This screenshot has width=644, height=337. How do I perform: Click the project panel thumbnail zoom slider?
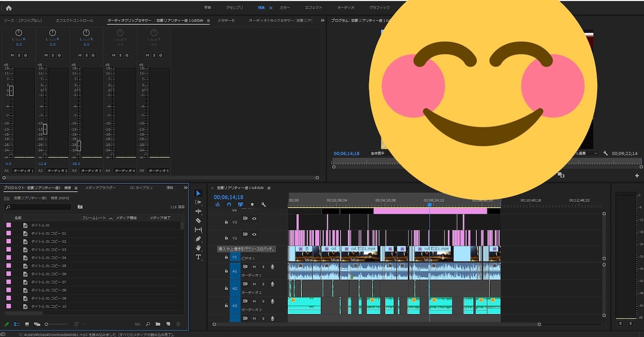click(56, 324)
